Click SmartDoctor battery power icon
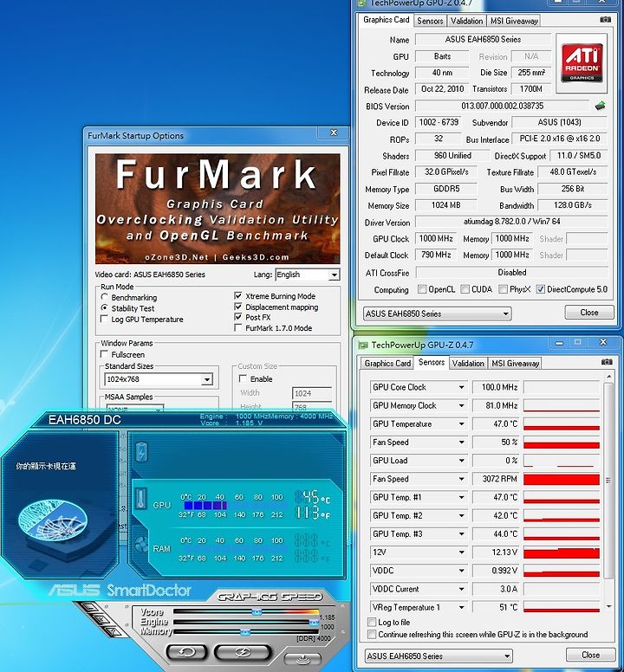 (141, 452)
